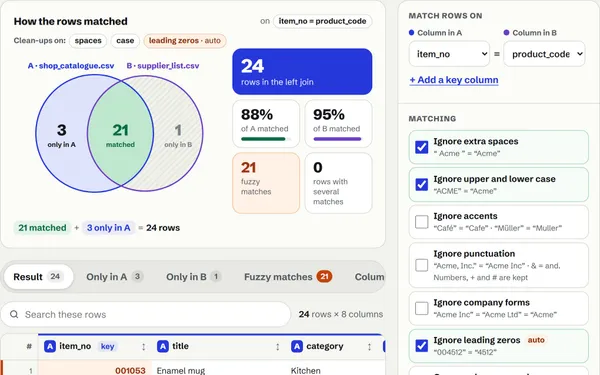
Task: Click the # column header
Action: tap(29, 347)
